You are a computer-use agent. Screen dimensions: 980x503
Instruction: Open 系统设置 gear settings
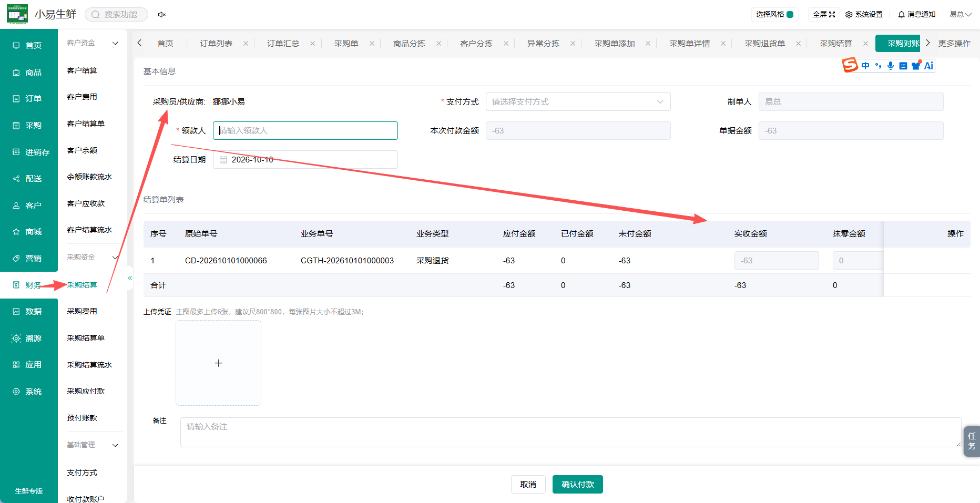click(864, 15)
